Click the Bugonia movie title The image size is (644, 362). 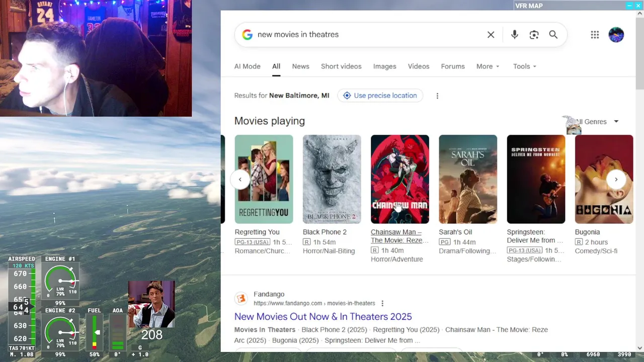(x=587, y=232)
